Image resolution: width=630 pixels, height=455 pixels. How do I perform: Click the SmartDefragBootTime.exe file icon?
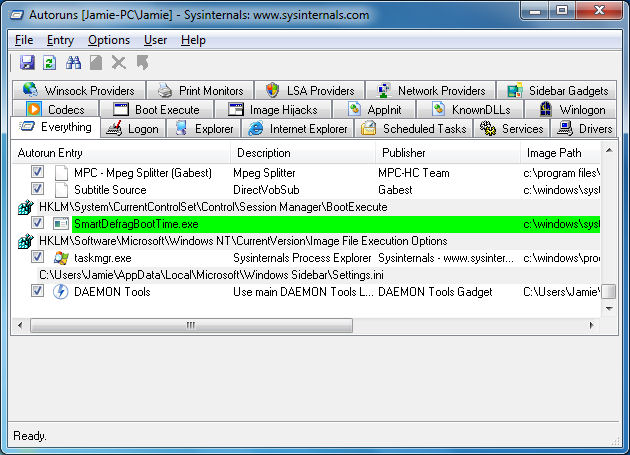[61, 223]
